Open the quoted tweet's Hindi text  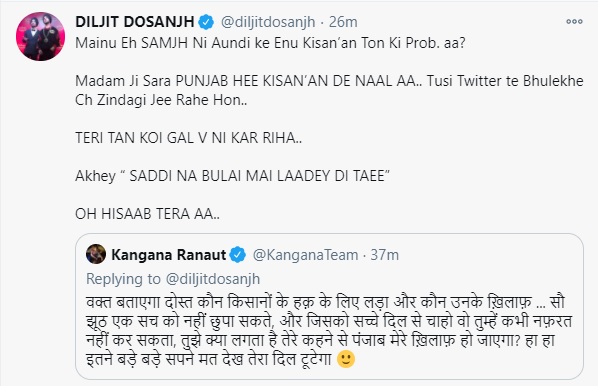(x=329, y=330)
